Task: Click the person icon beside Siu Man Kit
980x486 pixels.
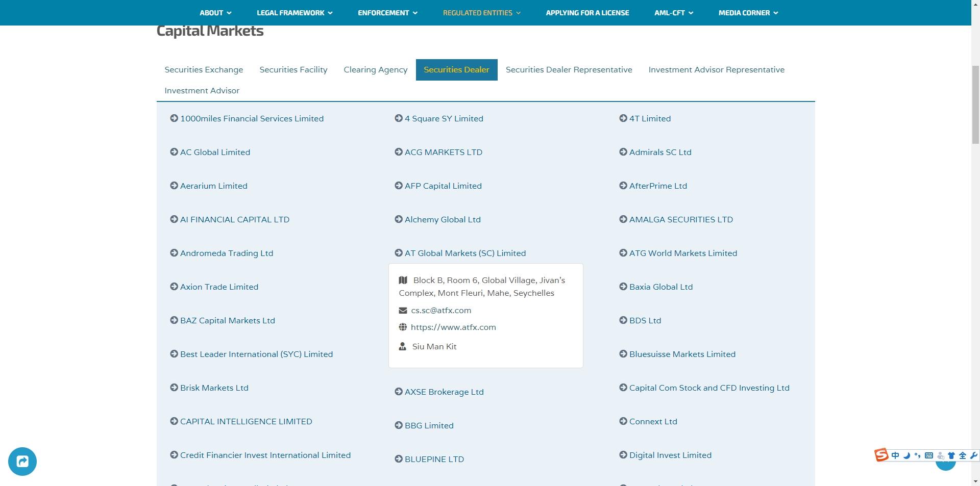Action: (x=402, y=346)
